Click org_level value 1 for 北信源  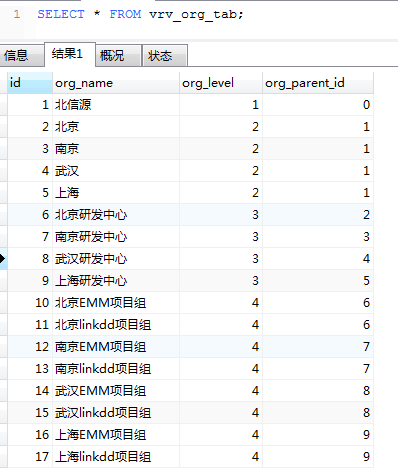tap(221, 105)
